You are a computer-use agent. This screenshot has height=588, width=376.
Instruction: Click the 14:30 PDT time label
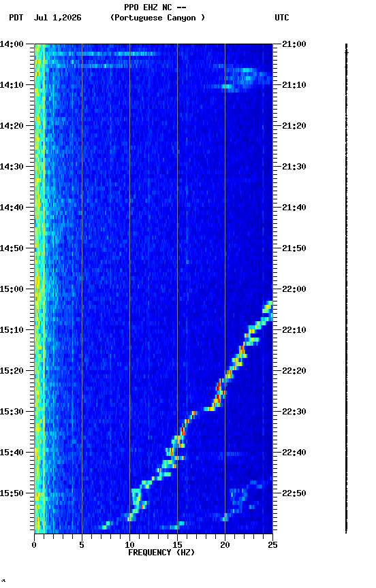pos(12,167)
